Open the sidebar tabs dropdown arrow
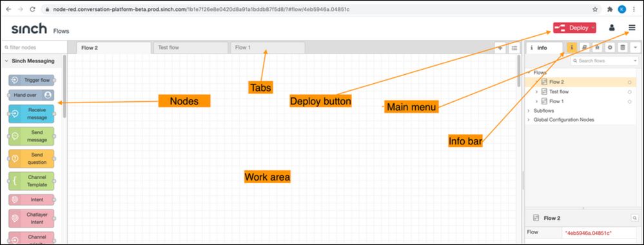 coord(636,48)
